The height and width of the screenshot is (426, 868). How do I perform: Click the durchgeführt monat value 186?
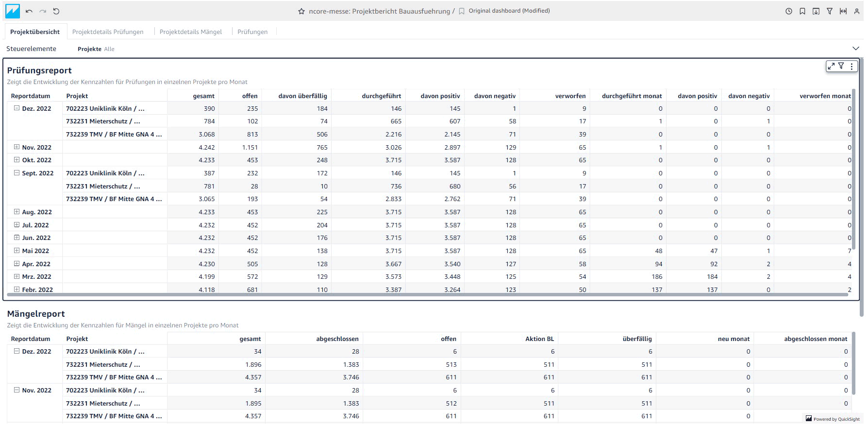tap(657, 276)
